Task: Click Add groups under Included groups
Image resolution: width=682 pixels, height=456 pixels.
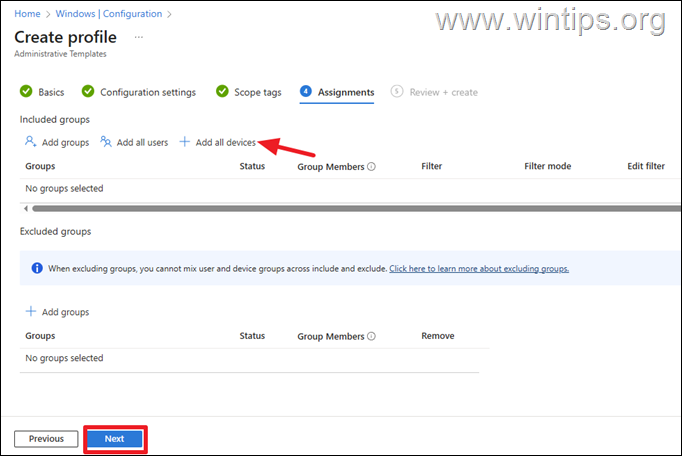Action: pos(65,143)
